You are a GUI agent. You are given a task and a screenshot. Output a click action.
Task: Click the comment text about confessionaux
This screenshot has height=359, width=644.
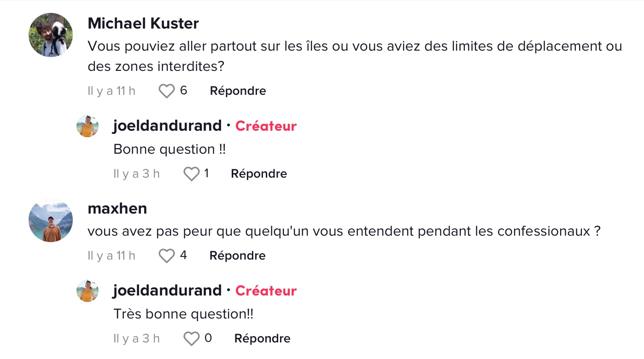point(344,231)
